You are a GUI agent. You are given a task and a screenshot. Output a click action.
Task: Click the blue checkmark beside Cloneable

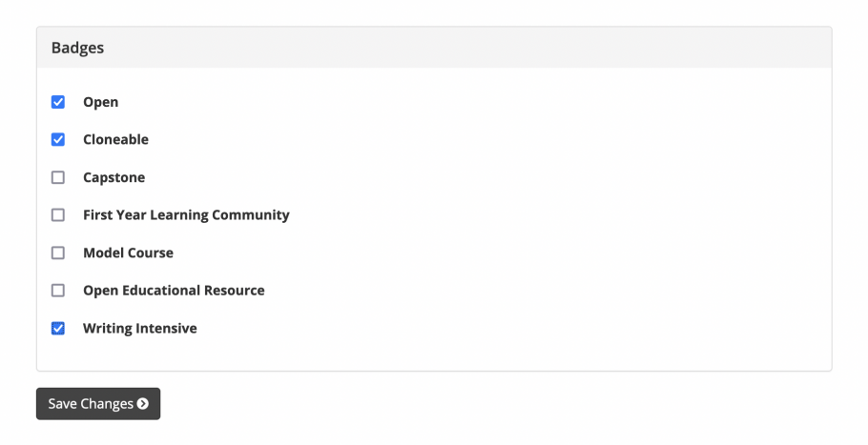coord(58,139)
